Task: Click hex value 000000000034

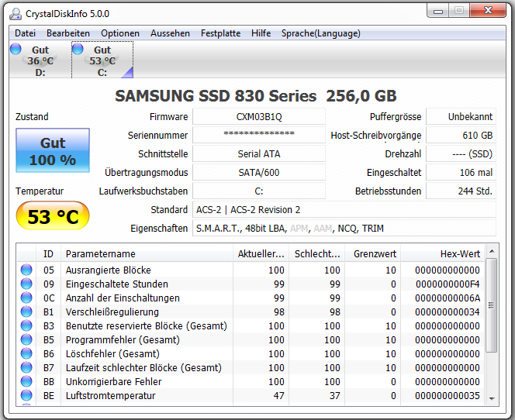Action: click(448, 312)
